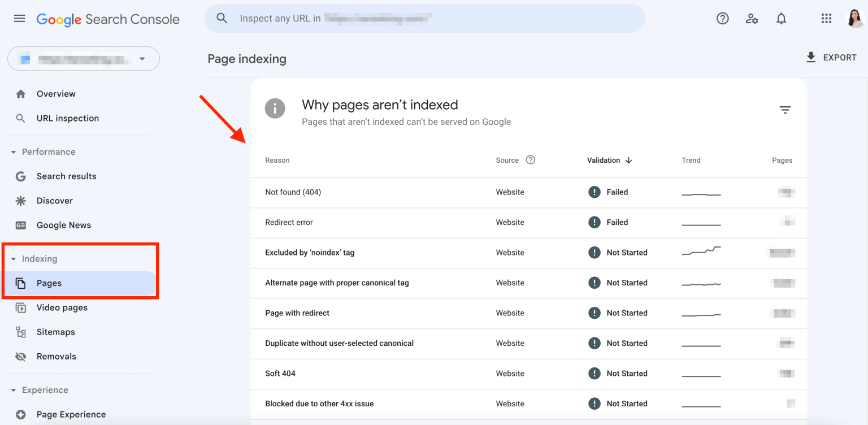Click the Page indexing heading
This screenshot has width=868, height=425.
[247, 59]
